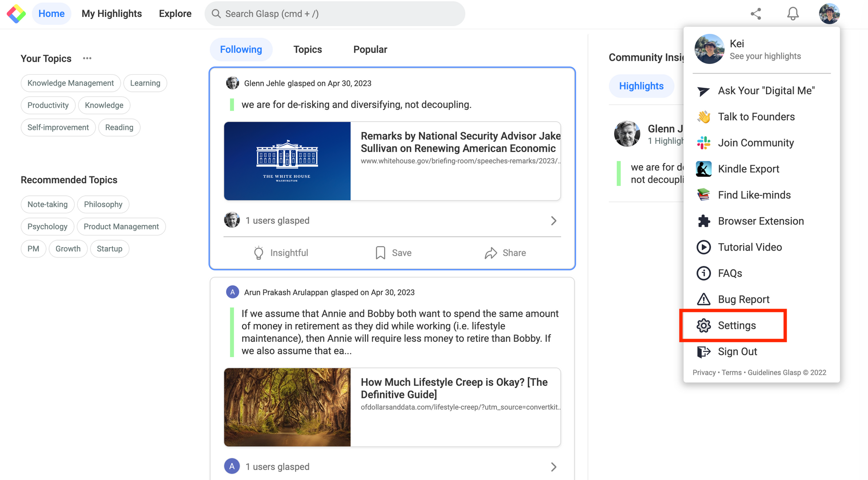
Task: Click the Bug Report warning icon
Action: point(704,299)
